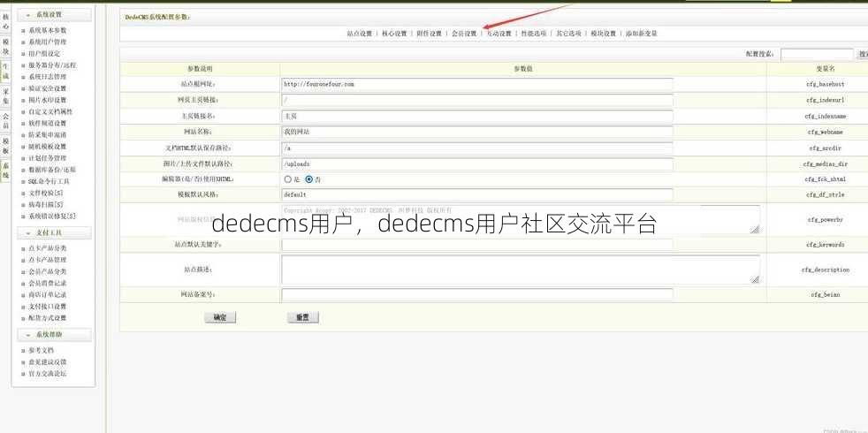The image size is (868, 433).
Task: Open 服务器分布/远程 sidebar entry
Action: [52, 65]
